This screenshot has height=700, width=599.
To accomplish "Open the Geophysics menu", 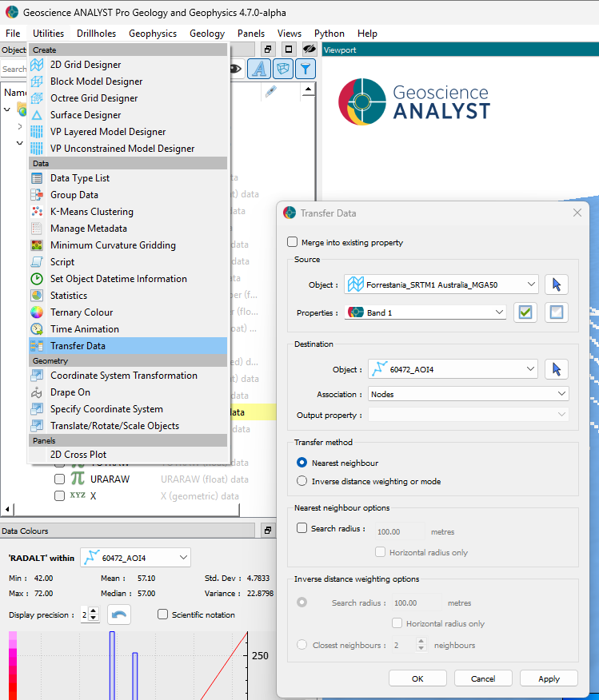I will [153, 34].
